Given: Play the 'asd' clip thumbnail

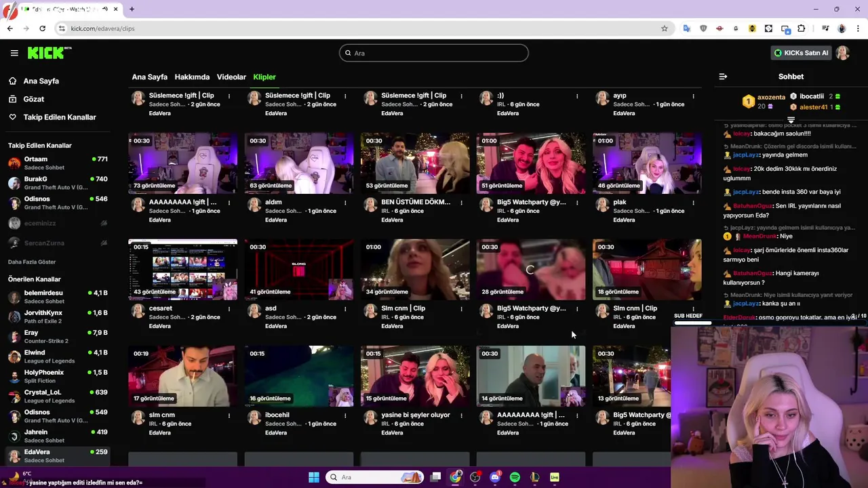Looking at the screenshot, I should click(299, 270).
